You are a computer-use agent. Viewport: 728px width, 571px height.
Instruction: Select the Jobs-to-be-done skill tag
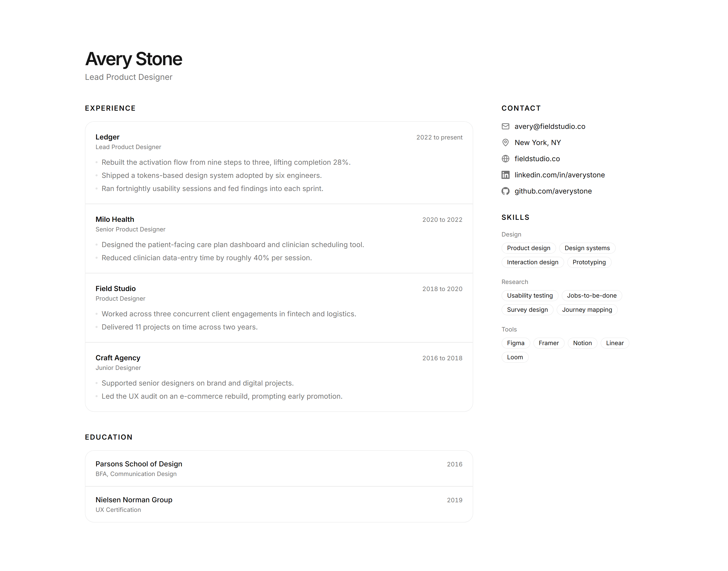(x=591, y=296)
